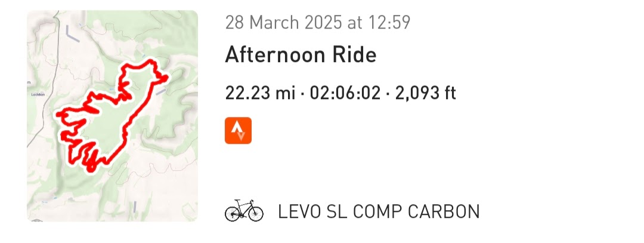Open the Afternoon Ride title
644x243 pixels.
point(301,55)
